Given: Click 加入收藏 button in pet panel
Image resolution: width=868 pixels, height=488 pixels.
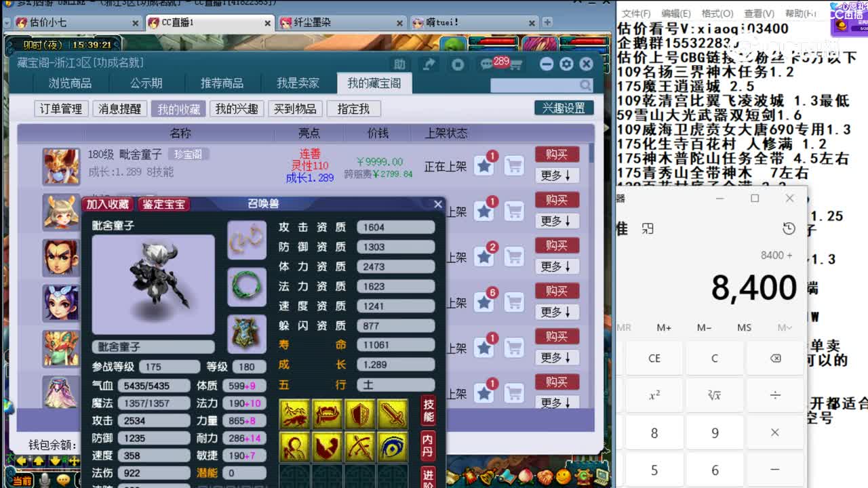Looking at the screenshot, I should tap(108, 204).
